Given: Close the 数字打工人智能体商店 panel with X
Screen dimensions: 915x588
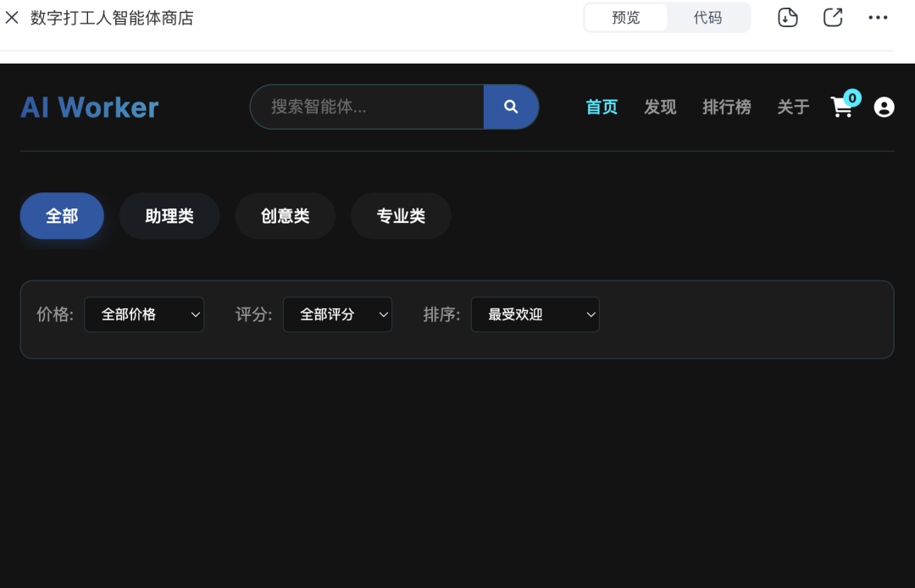Looking at the screenshot, I should 12,18.
